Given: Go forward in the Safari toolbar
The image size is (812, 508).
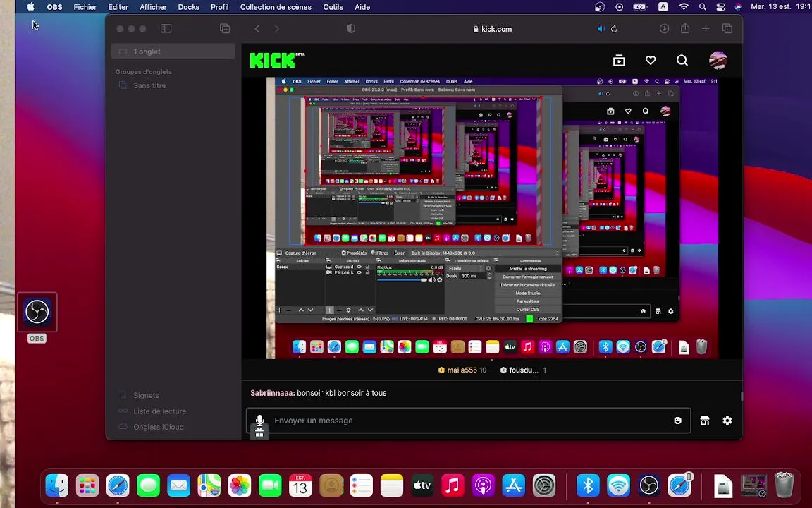Looking at the screenshot, I should coord(276,28).
